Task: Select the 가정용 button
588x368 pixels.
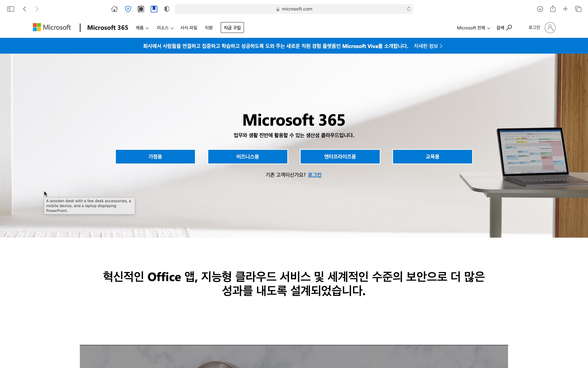Action: pyautogui.click(x=155, y=156)
